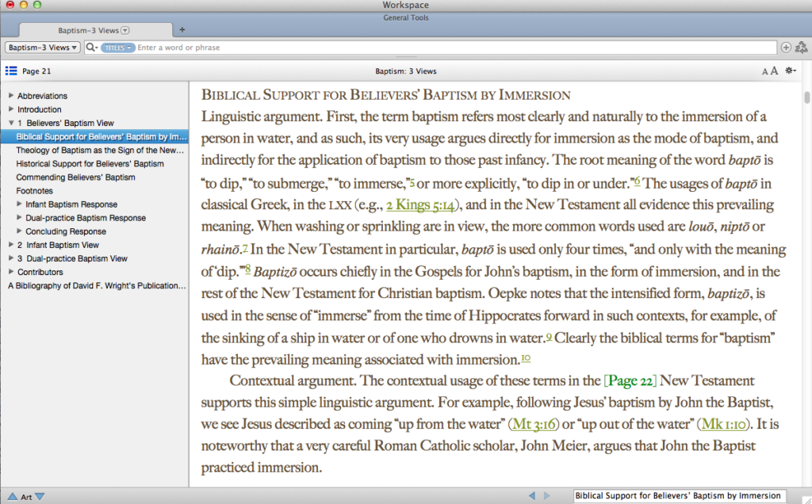Open the 2 Kings 5:14 verse link
Screen dimensions: 812x504
(420, 205)
